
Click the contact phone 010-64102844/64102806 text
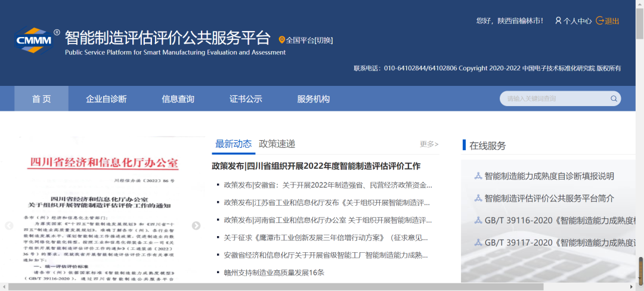point(420,68)
